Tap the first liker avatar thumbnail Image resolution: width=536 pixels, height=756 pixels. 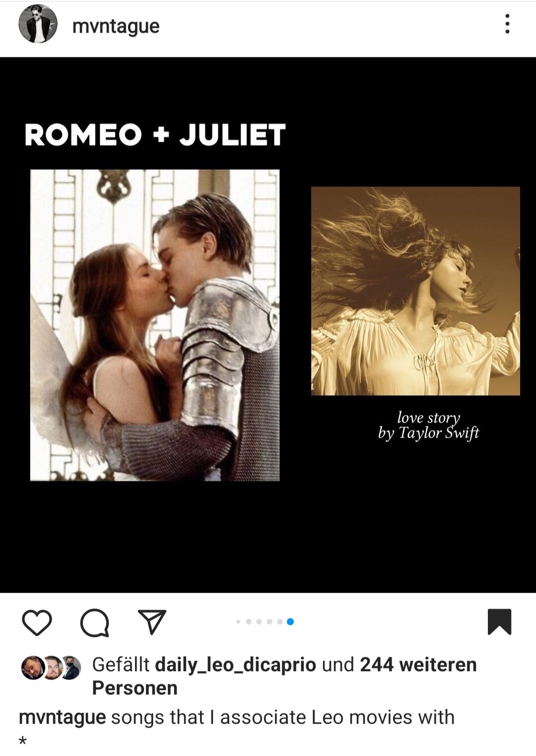(x=32, y=668)
